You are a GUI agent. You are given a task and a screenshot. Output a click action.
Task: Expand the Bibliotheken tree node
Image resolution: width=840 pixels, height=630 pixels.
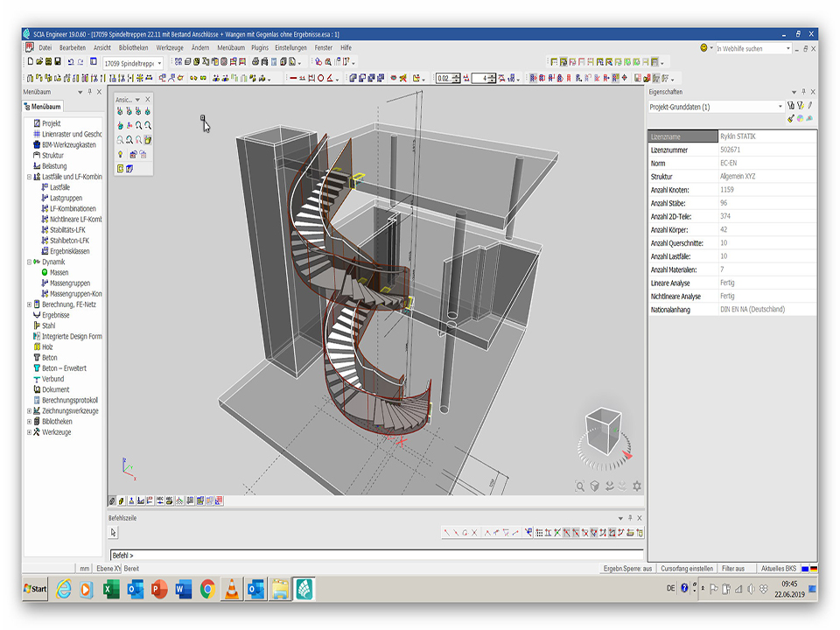pyautogui.click(x=30, y=421)
